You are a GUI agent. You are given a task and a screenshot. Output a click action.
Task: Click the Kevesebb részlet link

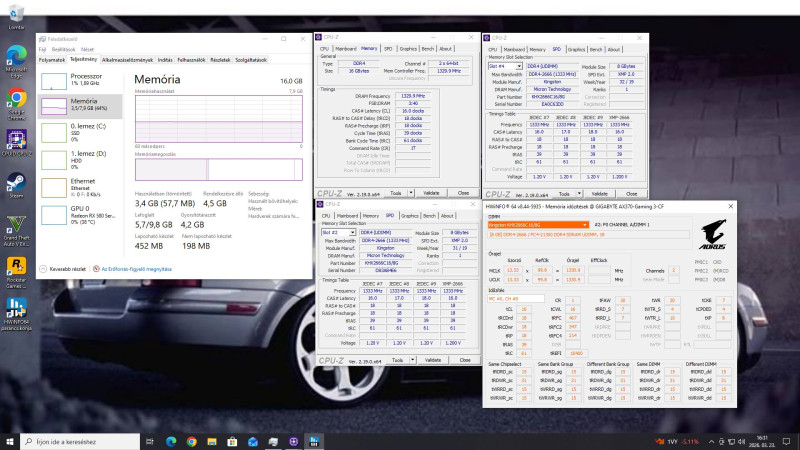[67, 269]
